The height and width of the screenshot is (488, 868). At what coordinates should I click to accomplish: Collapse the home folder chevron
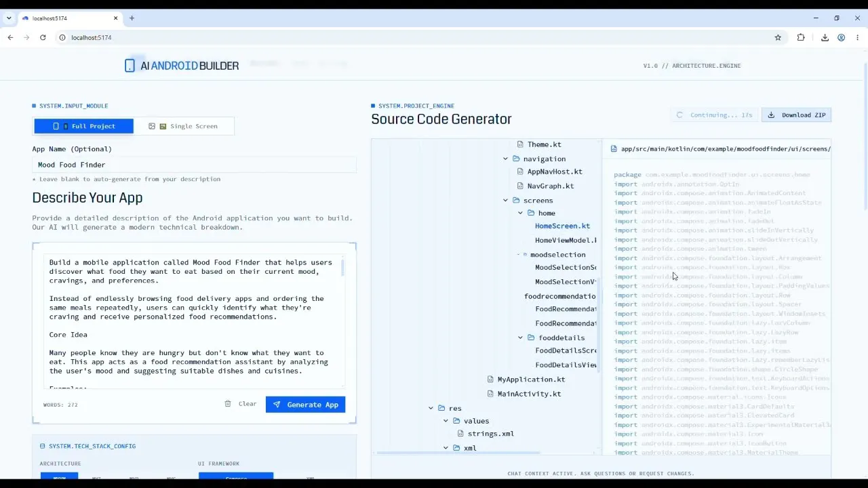(x=520, y=213)
